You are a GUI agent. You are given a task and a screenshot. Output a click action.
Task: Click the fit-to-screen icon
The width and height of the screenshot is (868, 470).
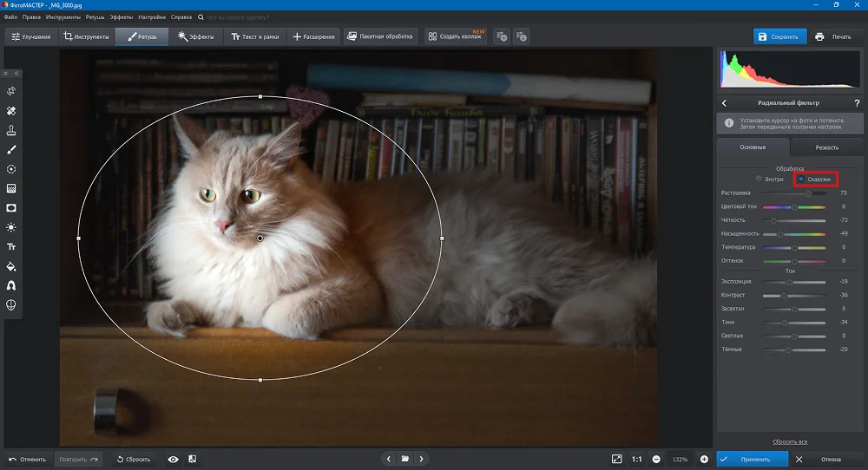[616, 459]
